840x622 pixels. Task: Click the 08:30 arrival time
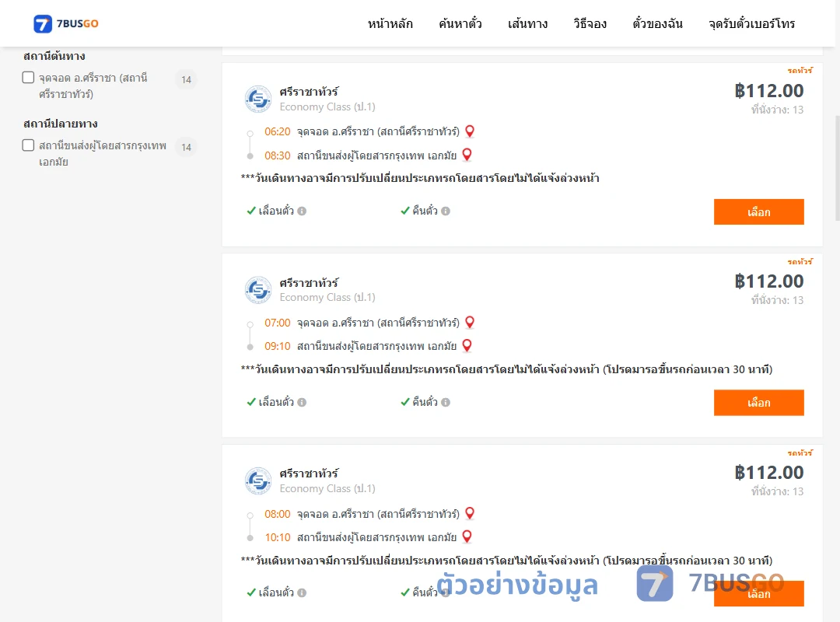pos(278,156)
